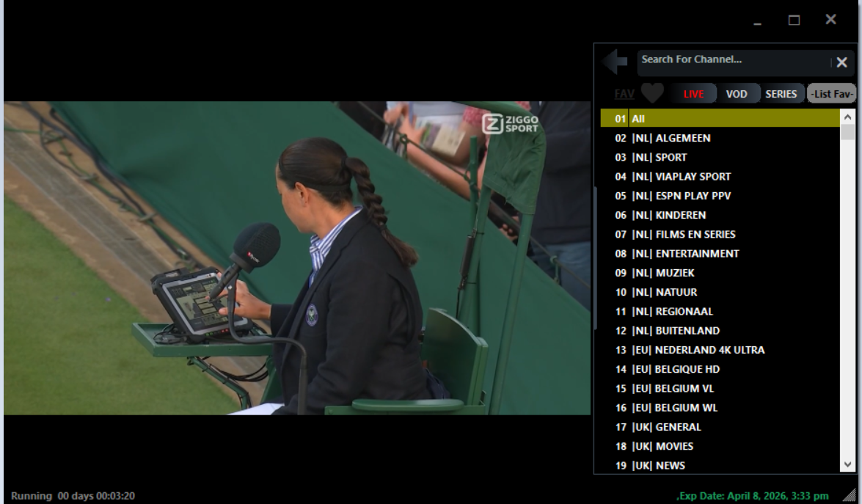Image resolution: width=862 pixels, height=504 pixels.
Task: Select the All category
Action: point(720,119)
